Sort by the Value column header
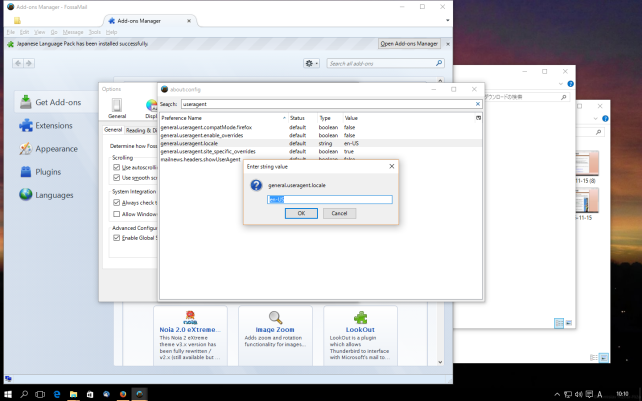This screenshot has height=401, width=642. point(409,118)
